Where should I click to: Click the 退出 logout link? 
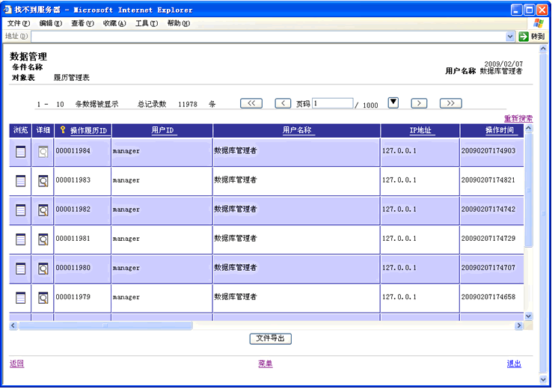514,364
